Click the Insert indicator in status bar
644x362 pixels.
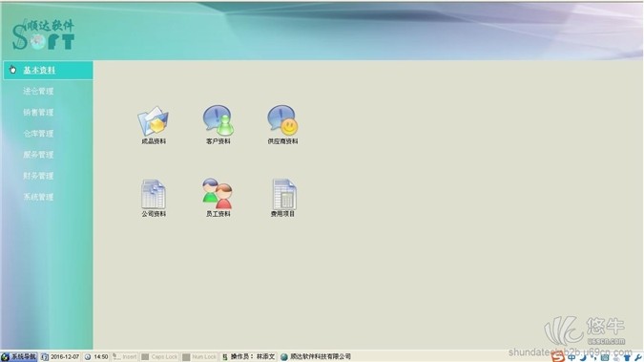coord(125,356)
